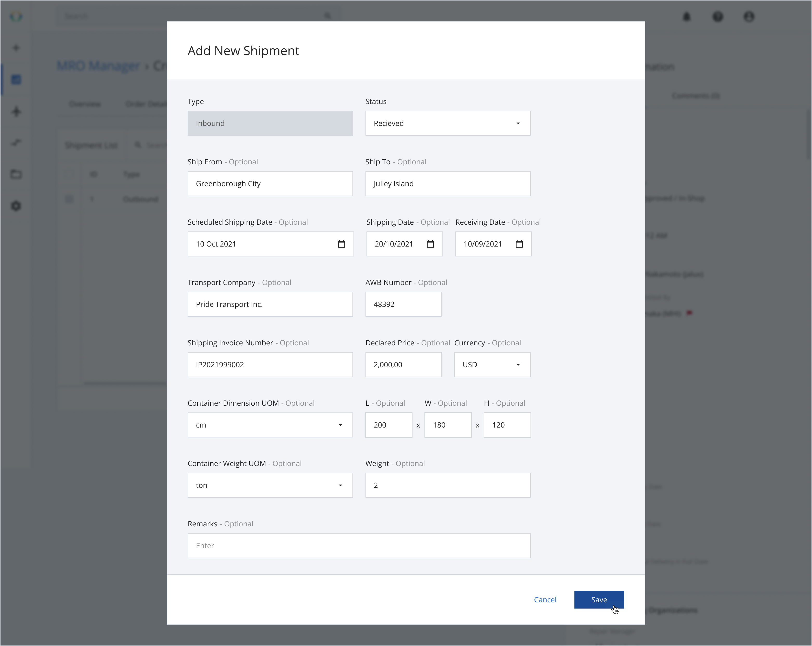Click the Ship To field with Julley Island

point(448,184)
